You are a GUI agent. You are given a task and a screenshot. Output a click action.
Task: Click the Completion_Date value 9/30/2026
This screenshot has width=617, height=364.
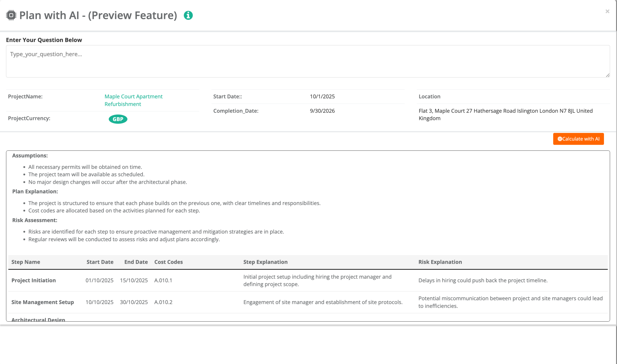[x=322, y=111]
